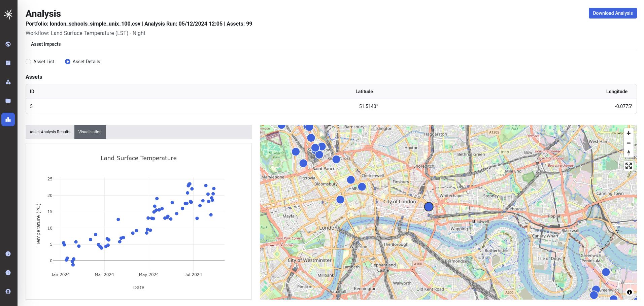The image size is (644, 306).
Task: Click the map marker near Kings Cross
Action: 336,159
